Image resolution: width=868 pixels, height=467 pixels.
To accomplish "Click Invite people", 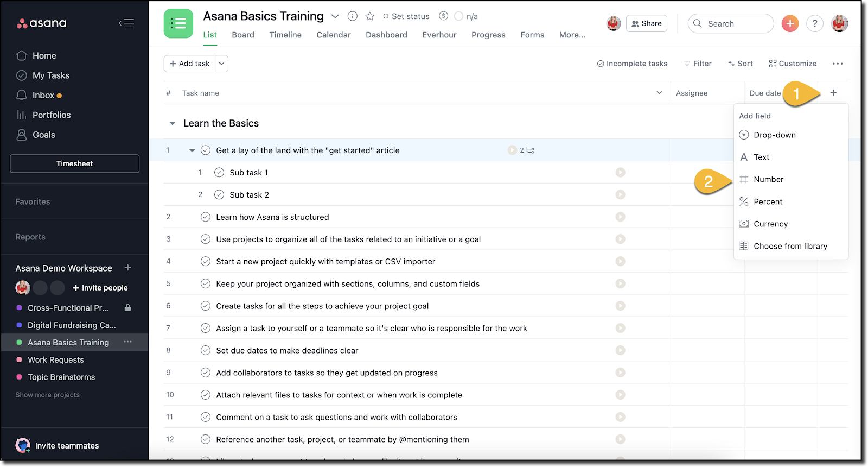I will coord(100,288).
